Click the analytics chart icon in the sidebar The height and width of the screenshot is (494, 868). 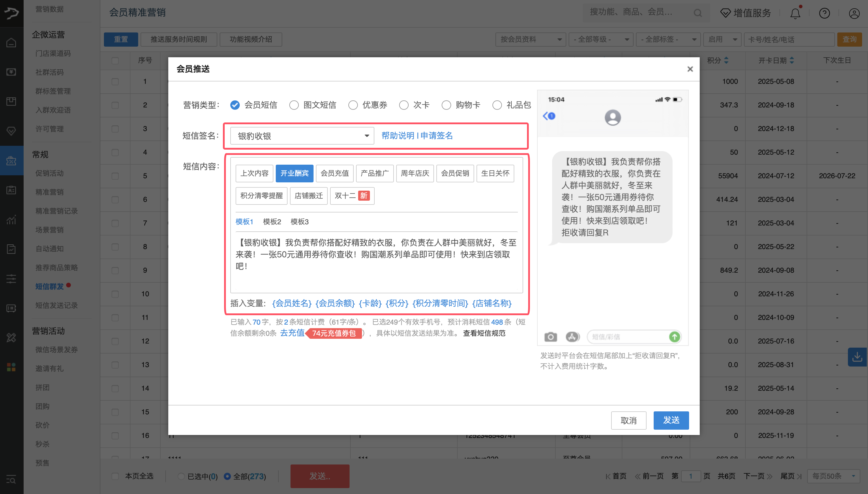[12, 220]
